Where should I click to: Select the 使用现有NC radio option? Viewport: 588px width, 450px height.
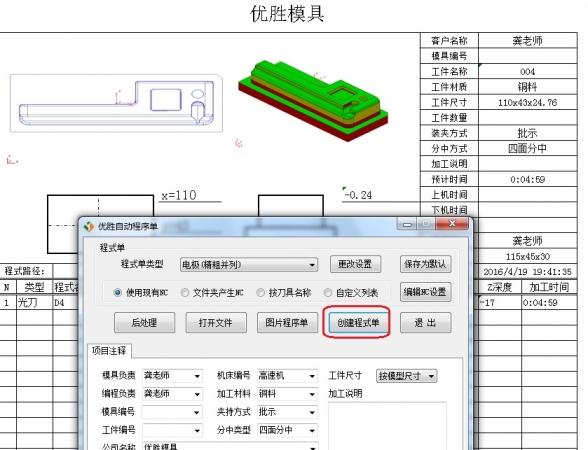click(118, 292)
